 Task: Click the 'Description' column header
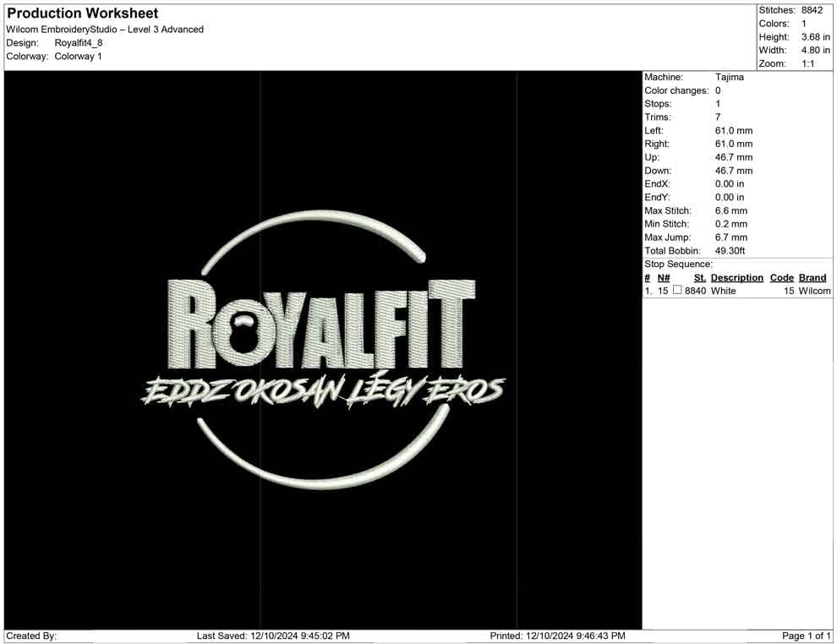click(737, 277)
